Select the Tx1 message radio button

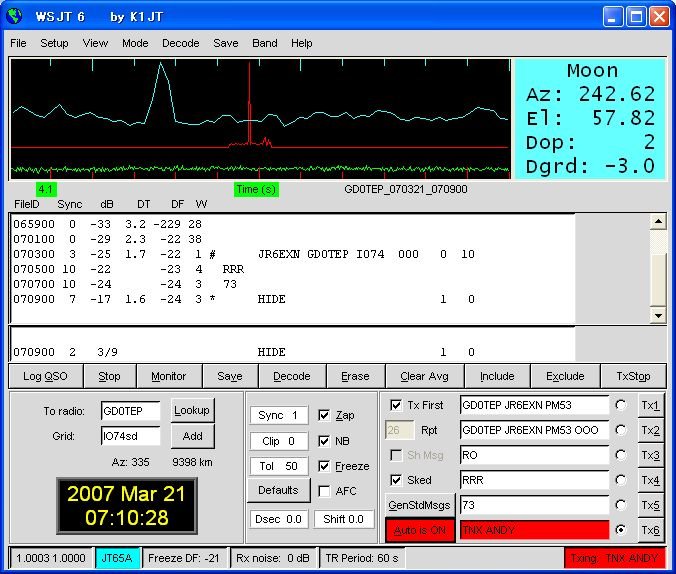pos(622,405)
